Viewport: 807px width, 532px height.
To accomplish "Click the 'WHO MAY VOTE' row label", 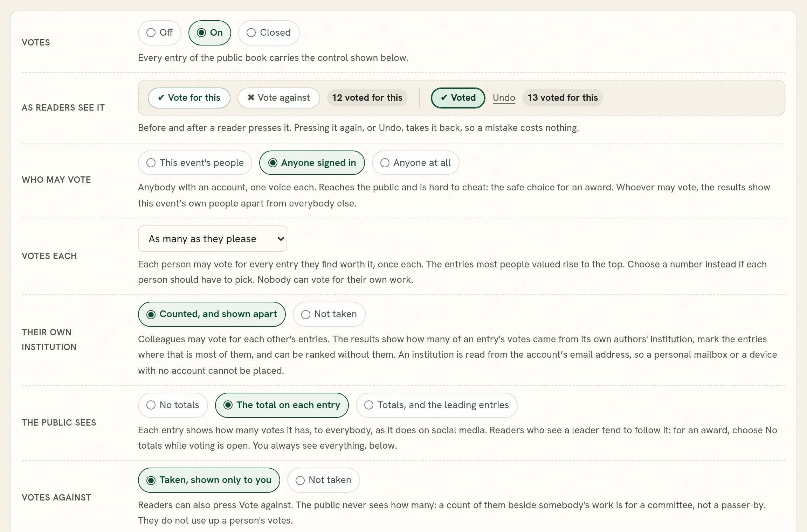I will tap(56, 180).
